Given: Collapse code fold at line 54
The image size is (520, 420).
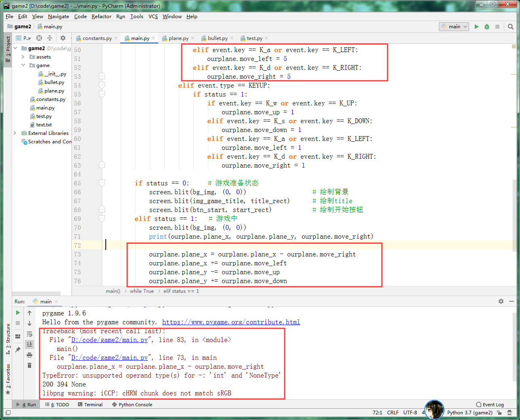Looking at the screenshot, I should (x=102, y=85).
